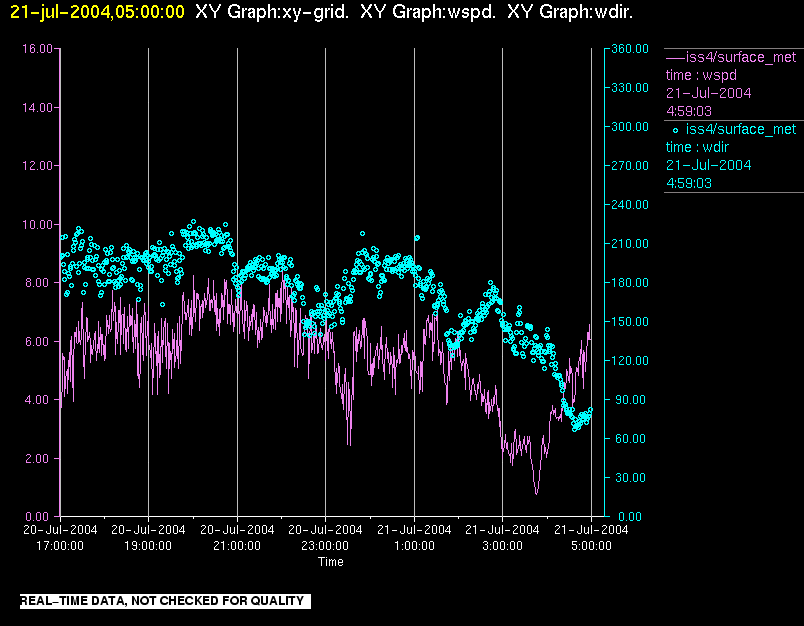Viewport: 804px width, 626px height.
Task: Click the 'Time' x-axis title
Action: pos(331,561)
